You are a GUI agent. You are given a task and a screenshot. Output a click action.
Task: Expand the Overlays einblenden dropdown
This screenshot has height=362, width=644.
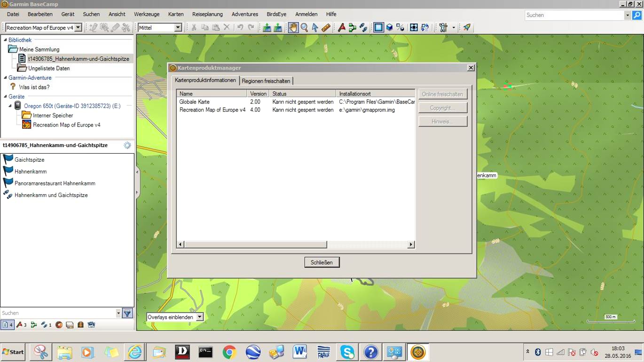199,317
